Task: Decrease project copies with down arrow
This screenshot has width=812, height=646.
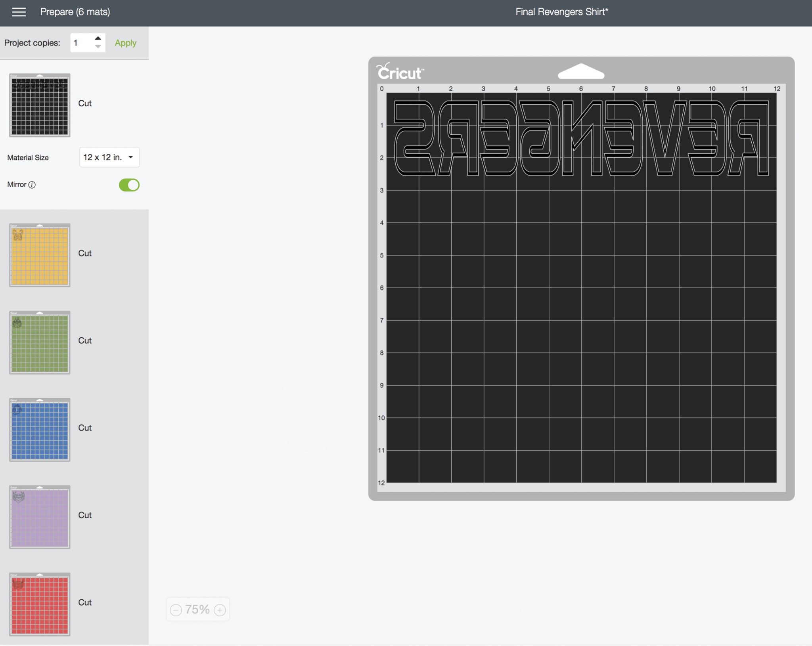Action: click(98, 47)
